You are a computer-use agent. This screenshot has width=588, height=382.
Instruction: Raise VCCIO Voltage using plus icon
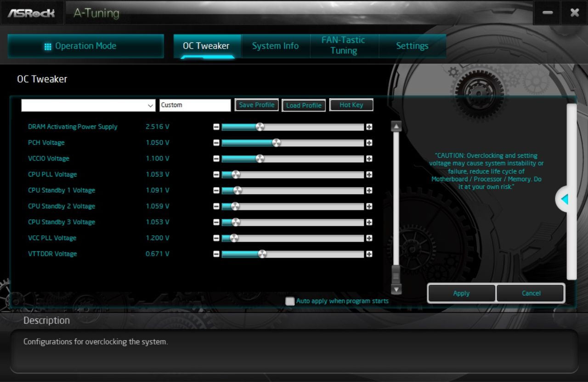tap(369, 159)
